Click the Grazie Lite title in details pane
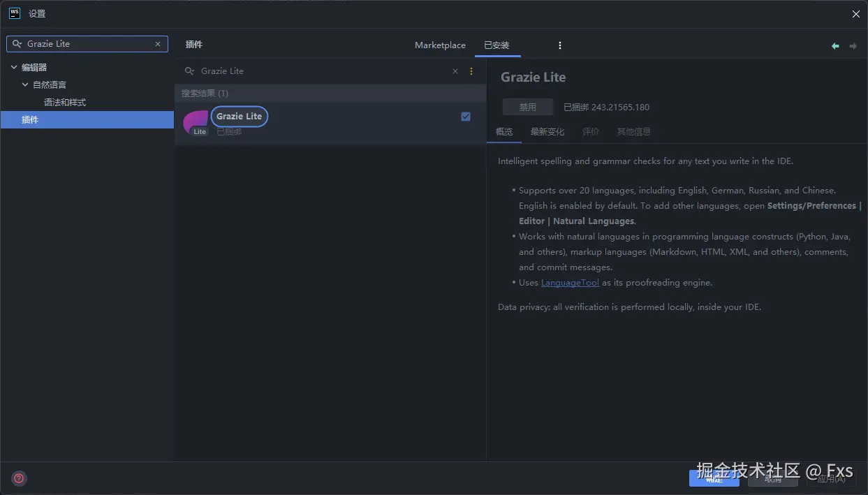The height and width of the screenshot is (495, 868). pyautogui.click(x=534, y=77)
